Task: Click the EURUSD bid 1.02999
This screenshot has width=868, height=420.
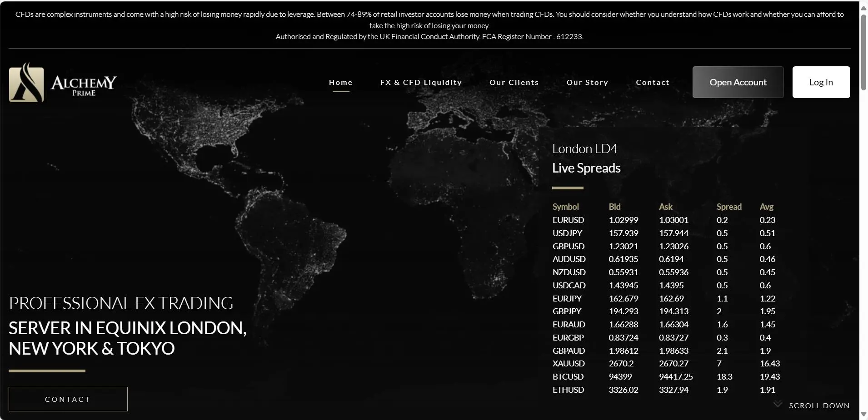Action: [624, 220]
